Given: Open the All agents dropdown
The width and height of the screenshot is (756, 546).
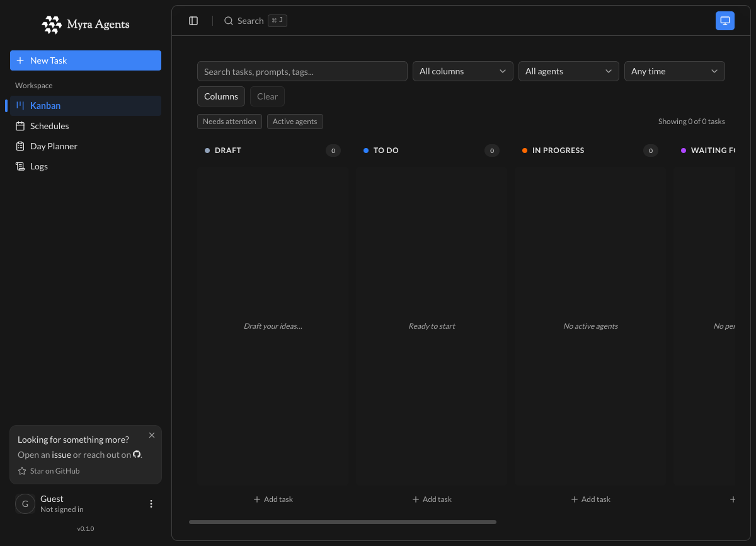Looking at the screenshot, I should pyautogui.click(x=569, y=71).
